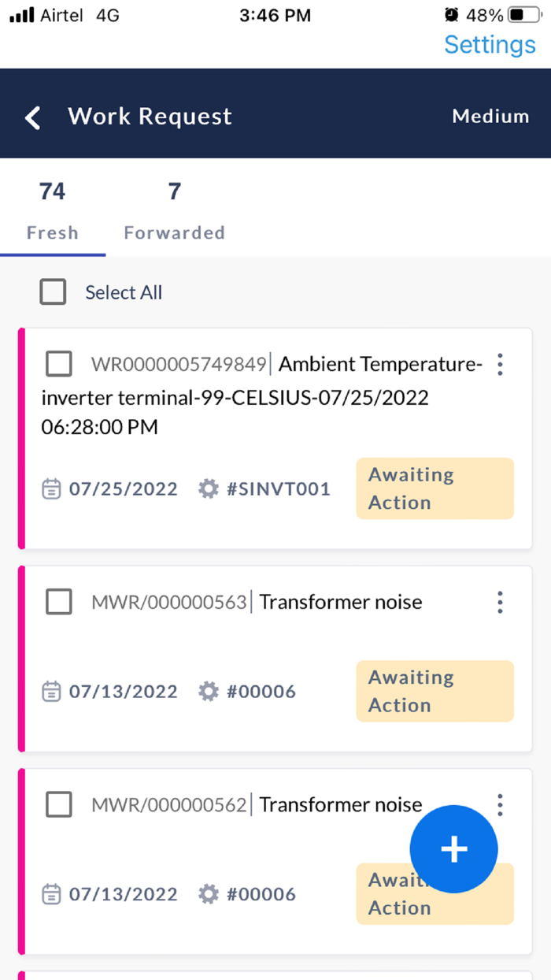551x980 pixels.
Task: Switch to the Fresh tab
Action: click(x=53, y=211)
